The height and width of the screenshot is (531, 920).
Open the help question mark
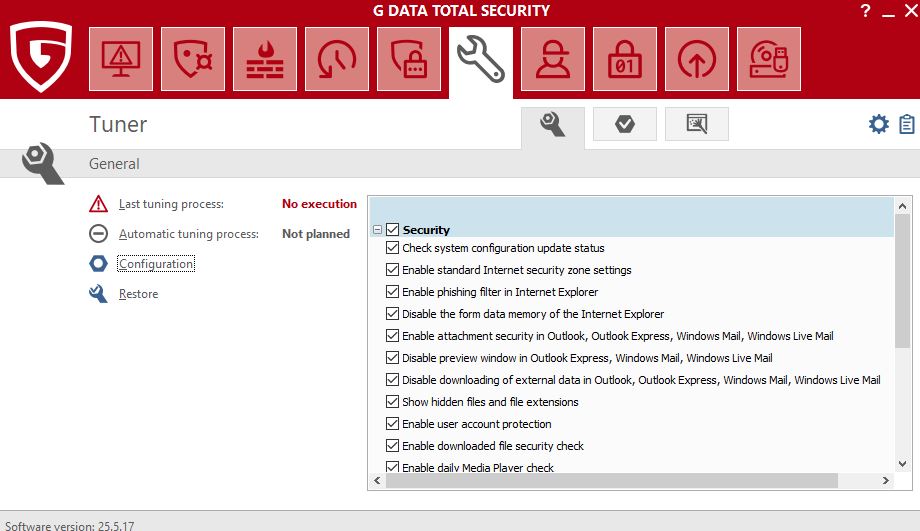pyautogui.click(x=865, y=11)
